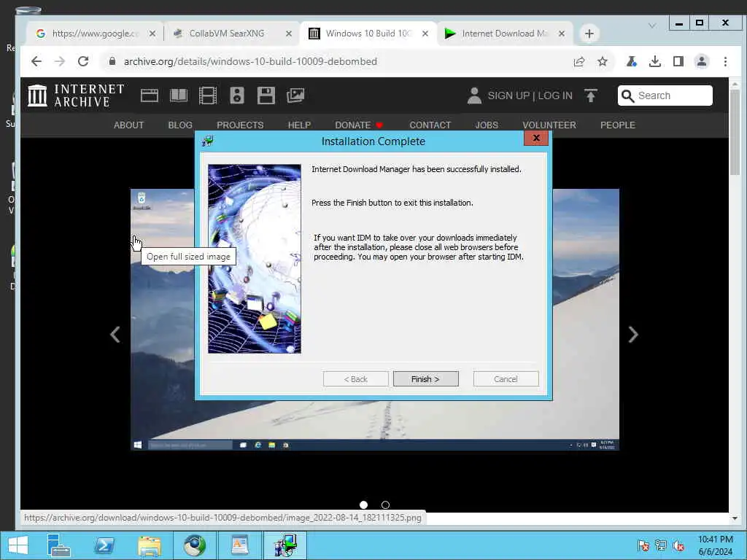Open the BLOG menu item
This screenshot has height=560, width=747.
click(180, 125)
